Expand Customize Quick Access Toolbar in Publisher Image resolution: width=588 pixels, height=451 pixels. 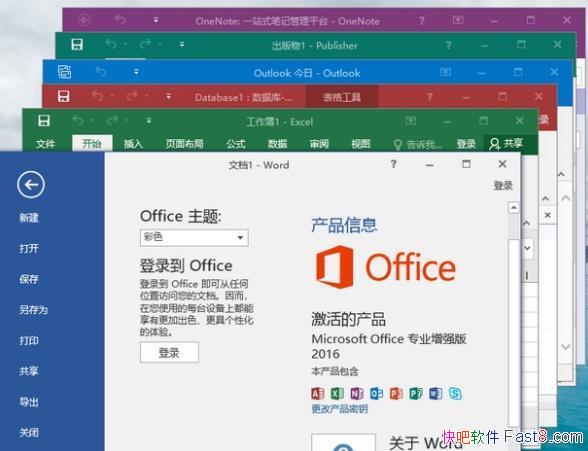pos(182,45)
